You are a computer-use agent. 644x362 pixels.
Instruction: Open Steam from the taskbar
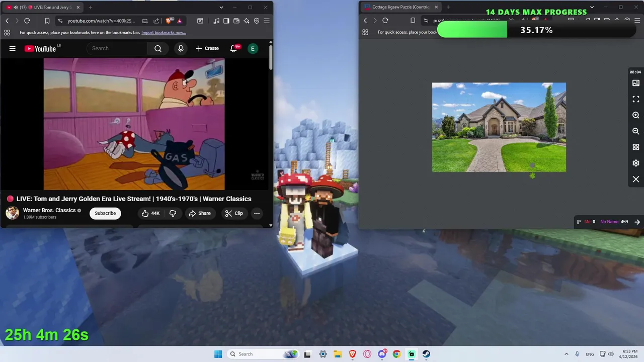click(426, 354)
